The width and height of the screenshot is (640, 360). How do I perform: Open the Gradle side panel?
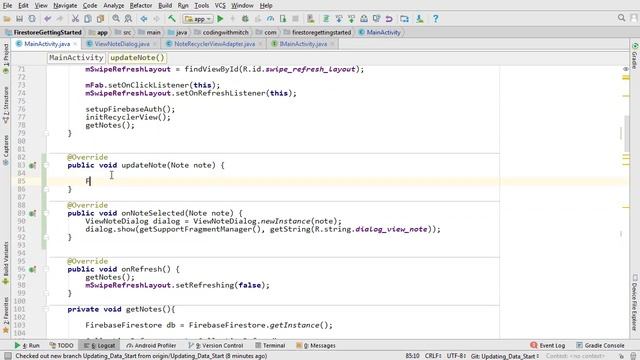635,56
